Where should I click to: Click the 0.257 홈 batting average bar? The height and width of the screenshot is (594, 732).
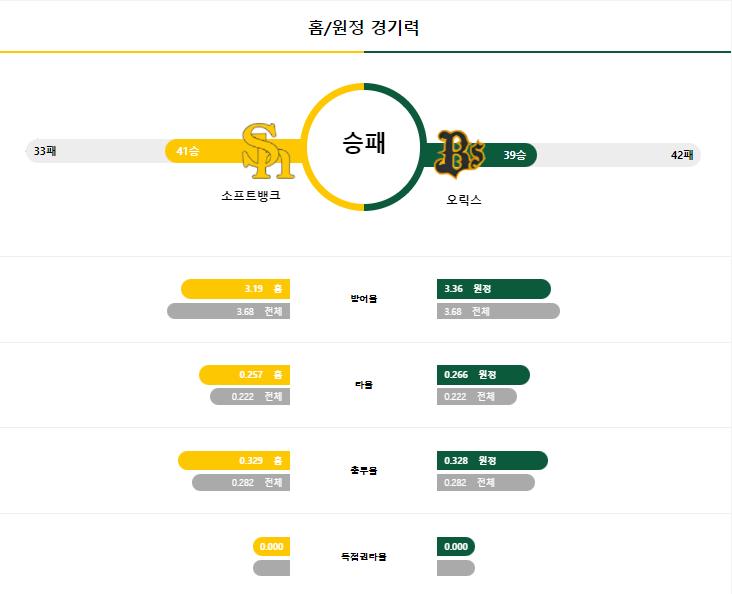[244, 375]
